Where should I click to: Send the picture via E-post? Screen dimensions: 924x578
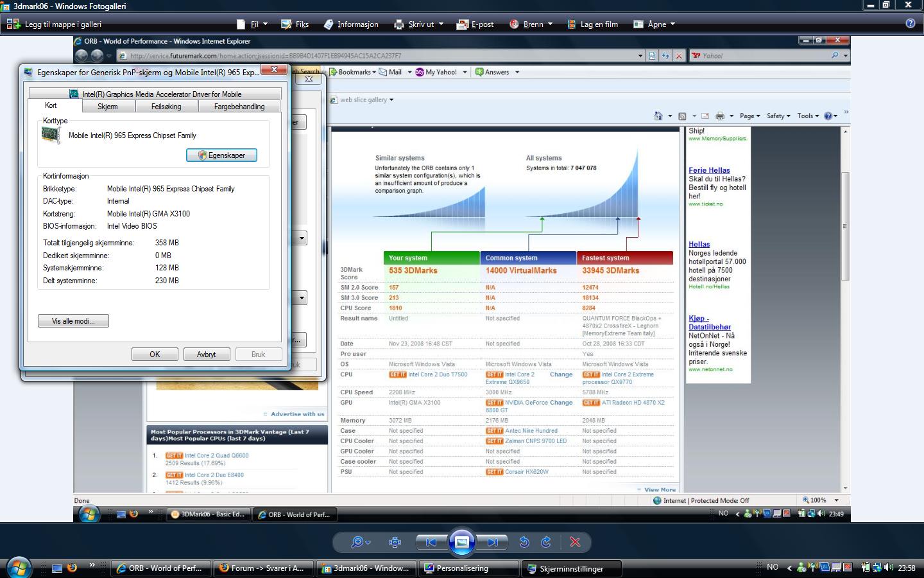pyautogui.click(x=475, y=24)
